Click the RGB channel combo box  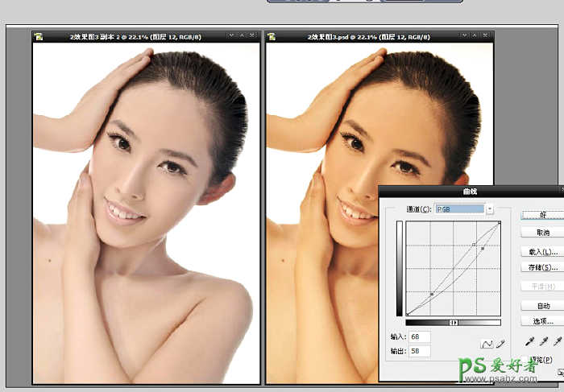pyautogui.click(x=459, y=208)
